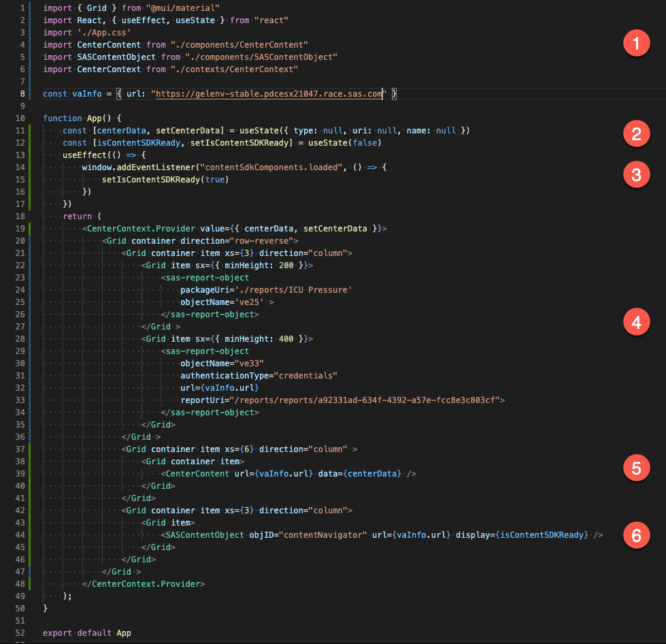Screen dimensions: 666x644
Task: Click the 'default' keyword on line 52
Action: click(x=95, y=633)
